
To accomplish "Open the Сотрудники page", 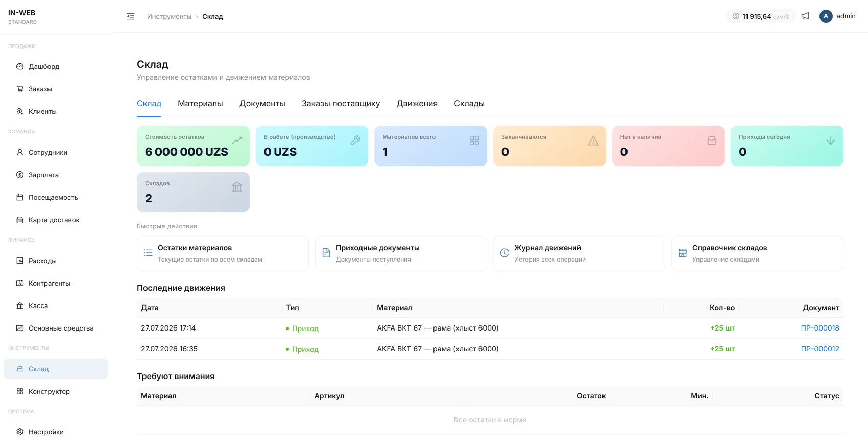I will click(56, 152).
